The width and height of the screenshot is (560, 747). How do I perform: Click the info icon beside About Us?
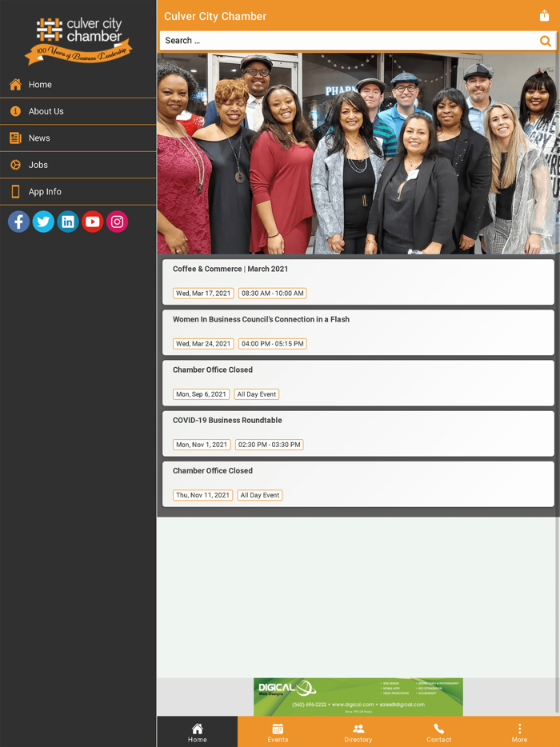pyautogui.click(x=16, y=111)
